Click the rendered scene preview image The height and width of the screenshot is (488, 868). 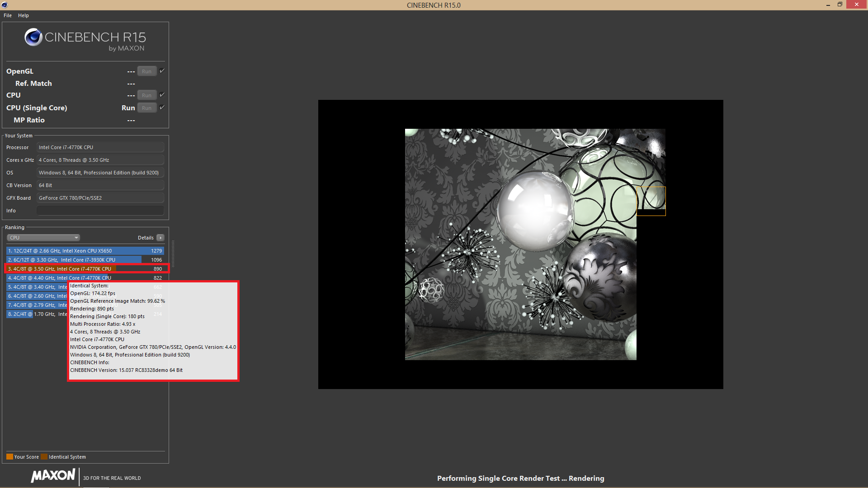pyautogui.click(x=521, y=244)
